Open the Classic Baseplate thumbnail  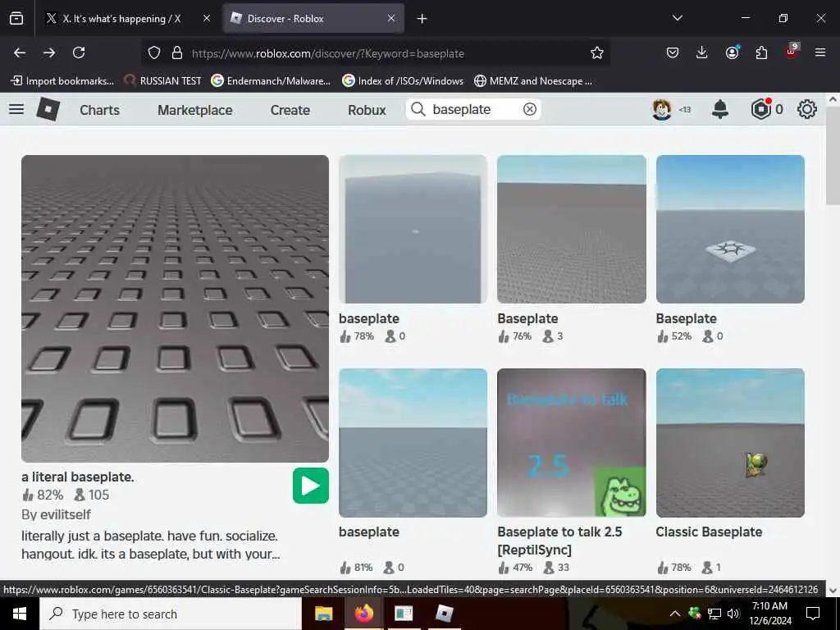coord(730,442)
